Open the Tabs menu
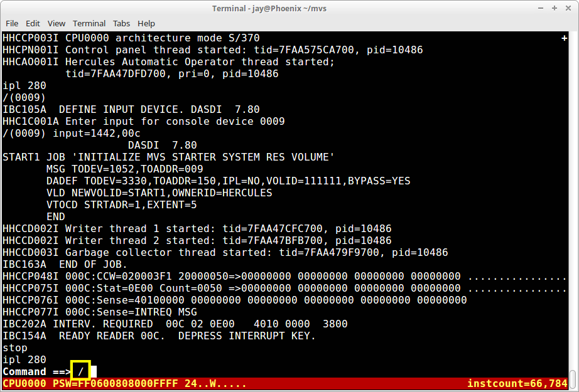The width and height of the screenshot is (579, 392). [121, 24]
